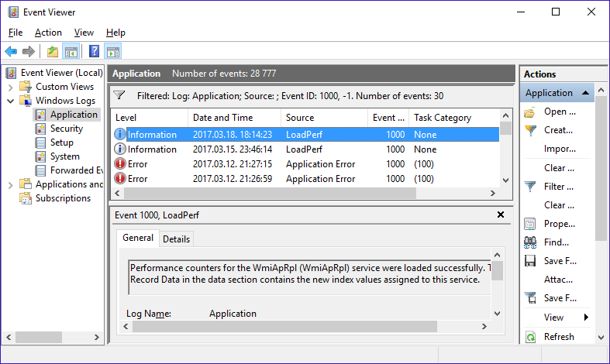Select the Security log in tree
610x364 pixels.
click(66, 129)
